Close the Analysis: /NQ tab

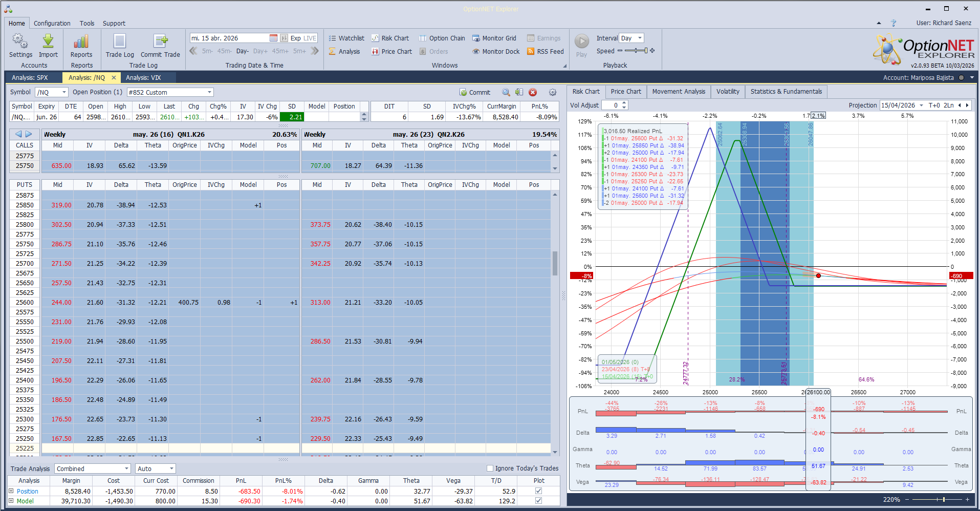click(114, 78)
